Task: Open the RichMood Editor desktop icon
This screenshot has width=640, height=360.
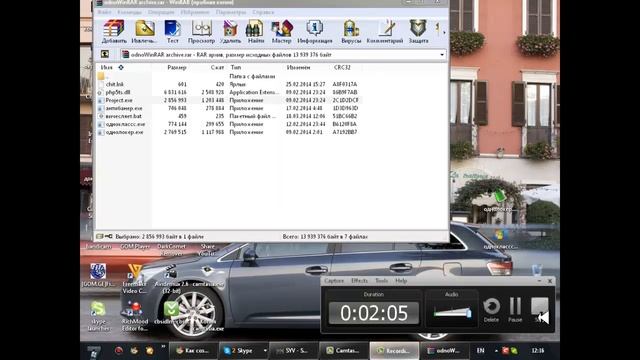Action: [x=135, y=316]
